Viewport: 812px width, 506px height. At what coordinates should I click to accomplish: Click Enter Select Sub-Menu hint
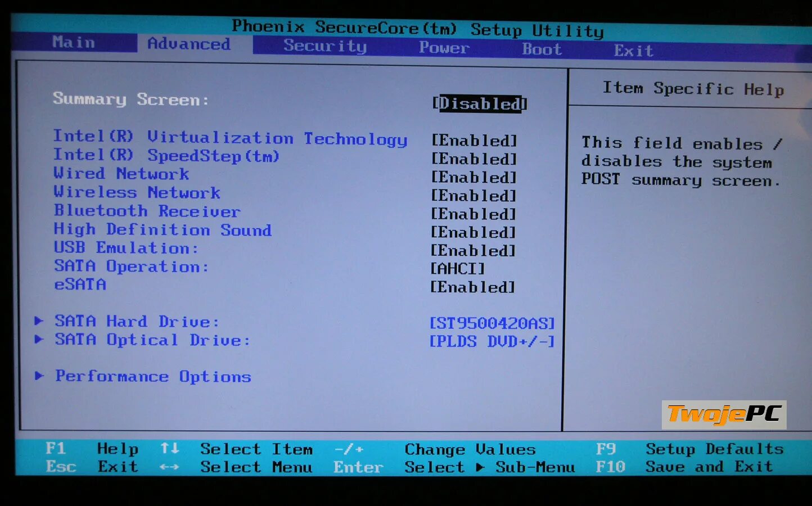pos(454,467)
